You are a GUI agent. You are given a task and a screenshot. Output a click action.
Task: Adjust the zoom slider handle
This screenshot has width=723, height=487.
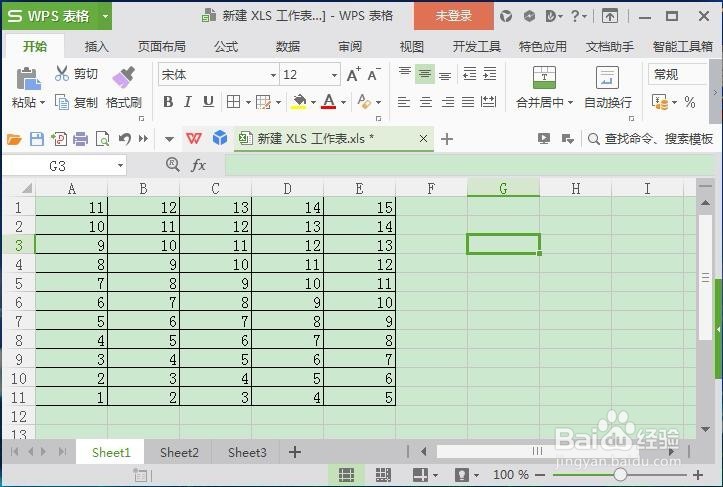point(620,475)
